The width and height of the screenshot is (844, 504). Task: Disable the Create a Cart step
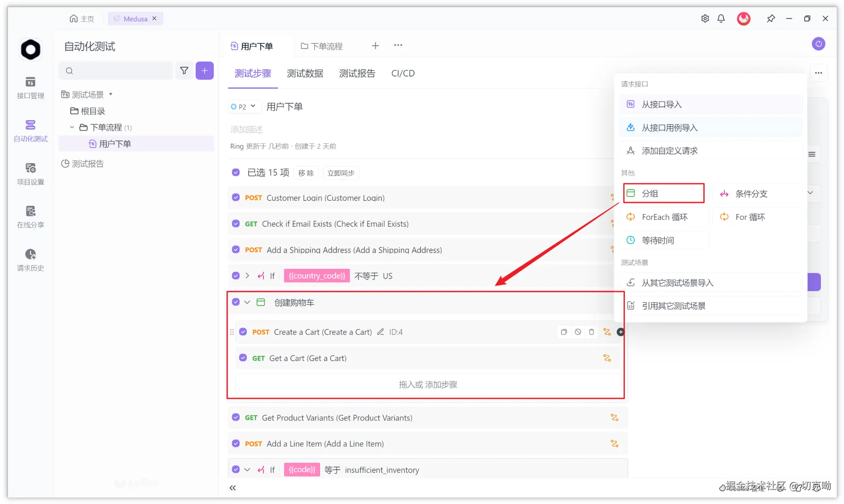click(x=578, y=332)
